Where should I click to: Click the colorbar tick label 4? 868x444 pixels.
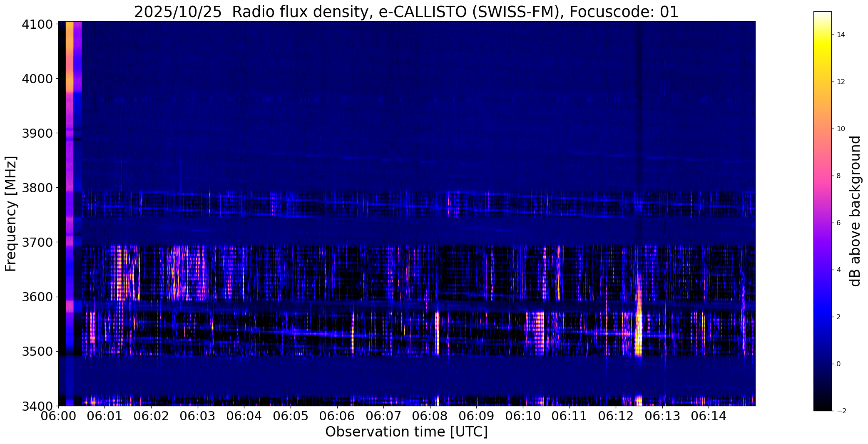(838, 270)
